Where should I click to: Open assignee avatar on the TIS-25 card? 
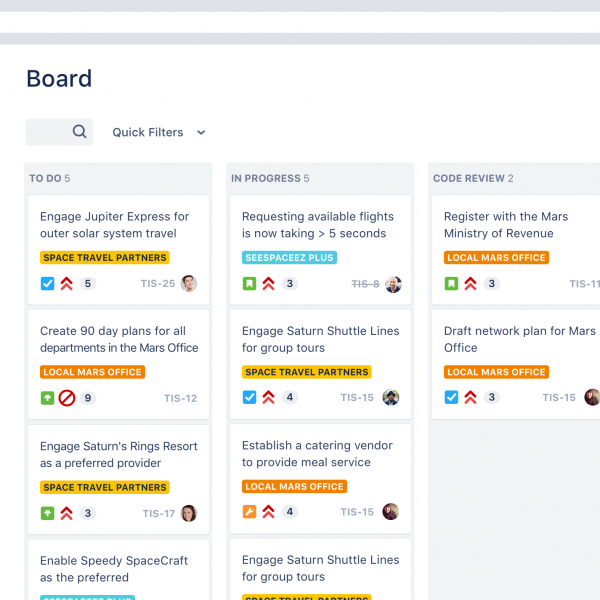(x=189, y=284)
